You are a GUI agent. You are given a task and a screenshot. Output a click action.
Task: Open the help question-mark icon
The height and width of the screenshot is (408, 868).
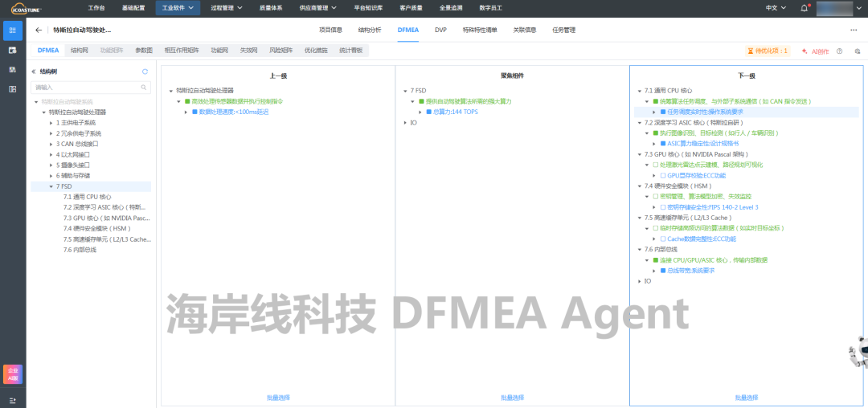click(x=840, y=51)
